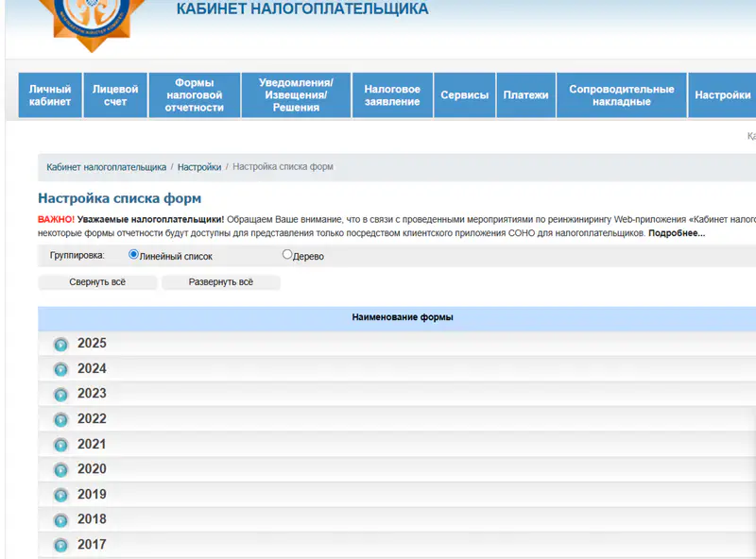Select the Дерево grouping radio button
The image size is (756, 559).
287,254
